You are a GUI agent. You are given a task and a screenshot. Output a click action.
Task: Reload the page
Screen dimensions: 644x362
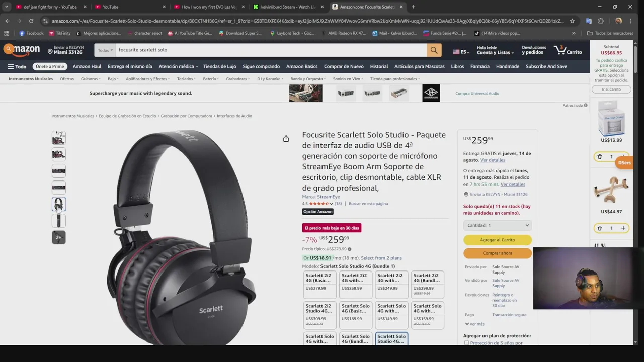coord(31,21)
